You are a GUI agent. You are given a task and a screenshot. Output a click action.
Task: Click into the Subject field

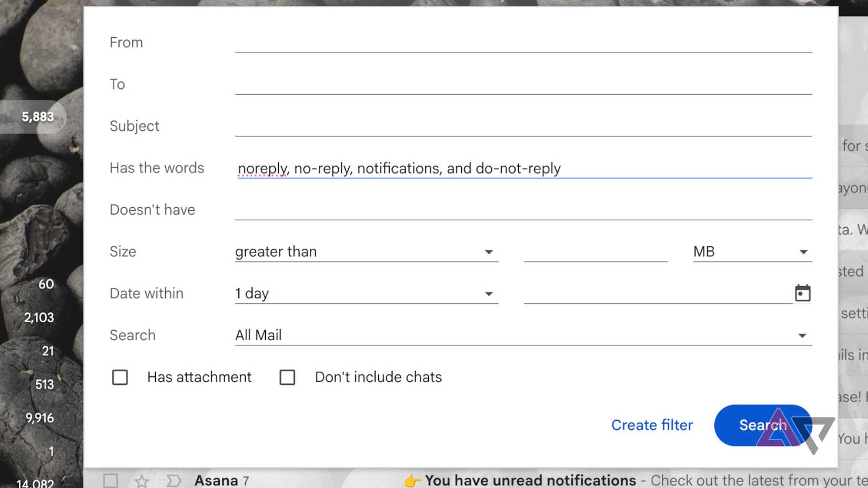523,126
